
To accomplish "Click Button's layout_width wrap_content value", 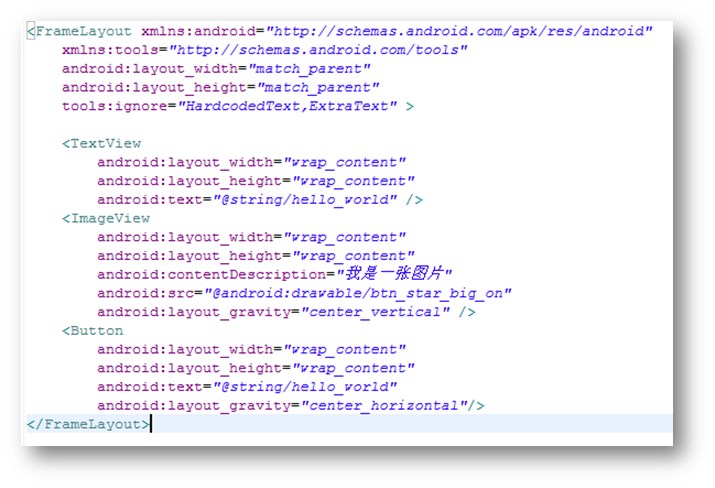I will click(344, 349).
